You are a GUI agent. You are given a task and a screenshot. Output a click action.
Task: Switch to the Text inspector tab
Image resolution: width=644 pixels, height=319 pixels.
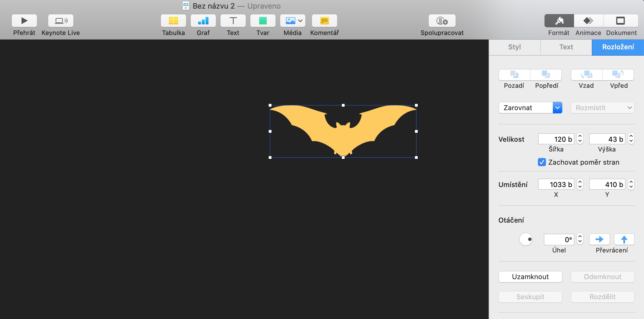pos(566,47)
